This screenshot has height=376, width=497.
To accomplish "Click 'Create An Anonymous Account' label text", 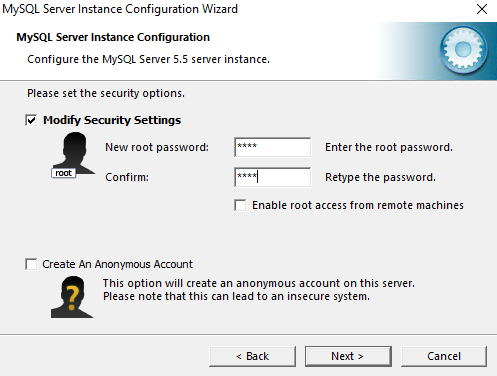I will [117, 264].
